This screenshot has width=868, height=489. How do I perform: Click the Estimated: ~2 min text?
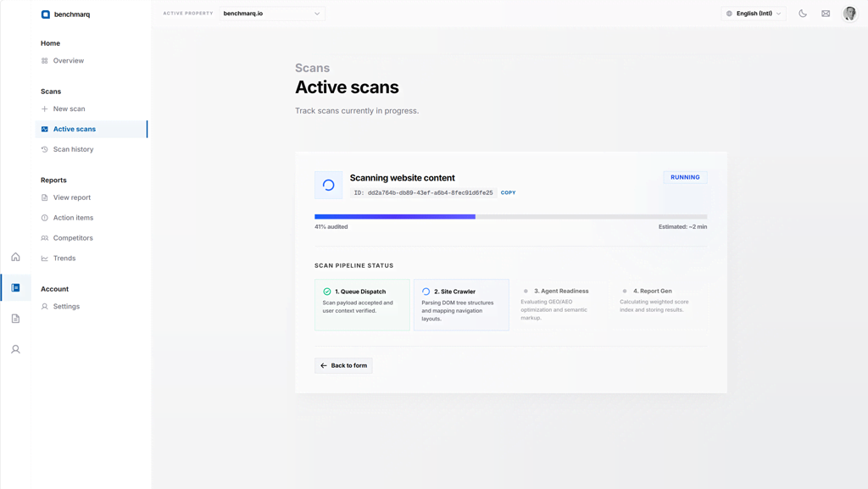click(682, 227)
